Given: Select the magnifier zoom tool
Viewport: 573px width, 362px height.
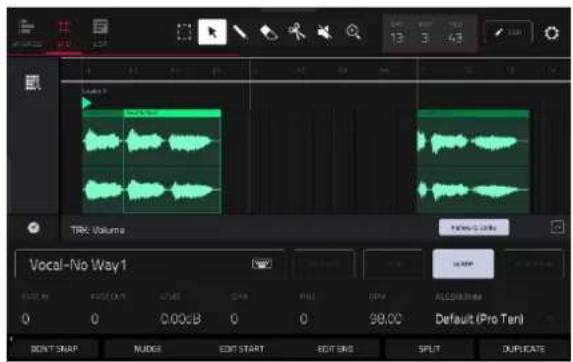Looking at the screenshot, I should point(353,32).
